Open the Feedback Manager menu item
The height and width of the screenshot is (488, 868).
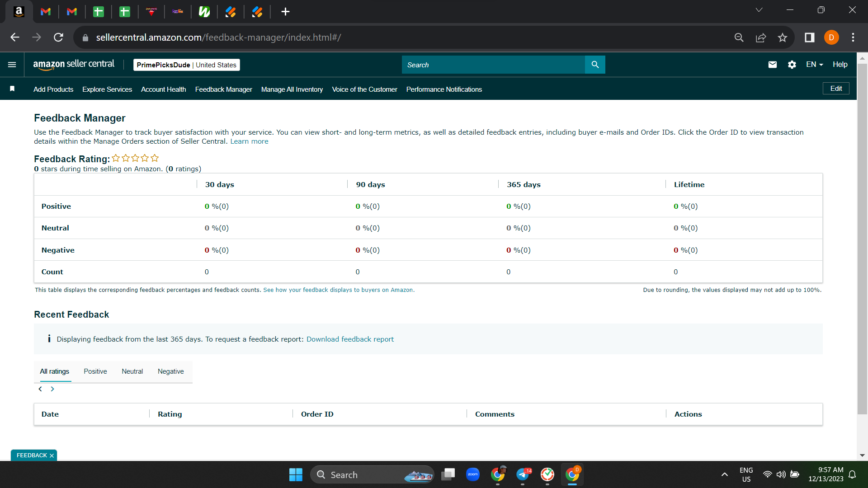tap(224, 89)
